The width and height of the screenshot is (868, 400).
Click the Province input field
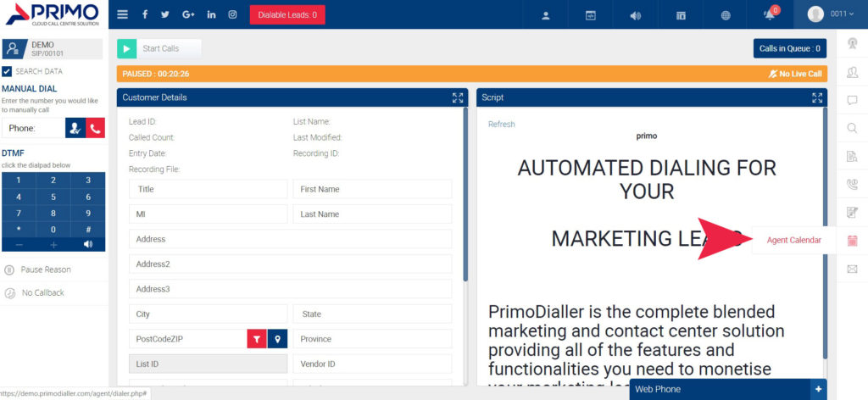point(373,339)
